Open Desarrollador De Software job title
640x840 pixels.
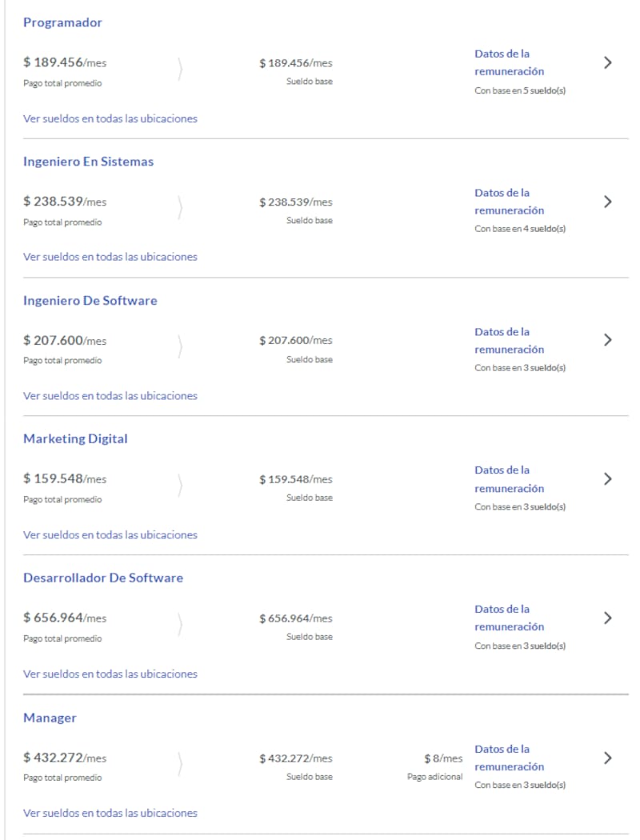pyautogui.click(x=102, y=578)
